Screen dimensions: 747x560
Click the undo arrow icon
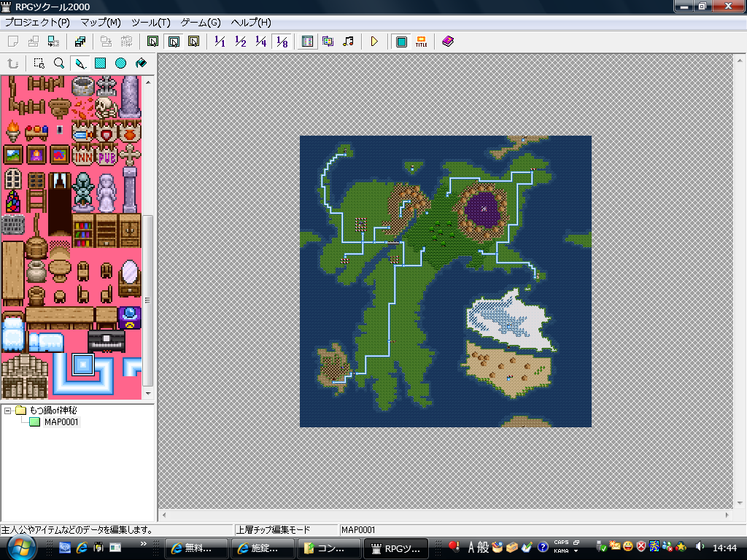click(x=13, y=63)
